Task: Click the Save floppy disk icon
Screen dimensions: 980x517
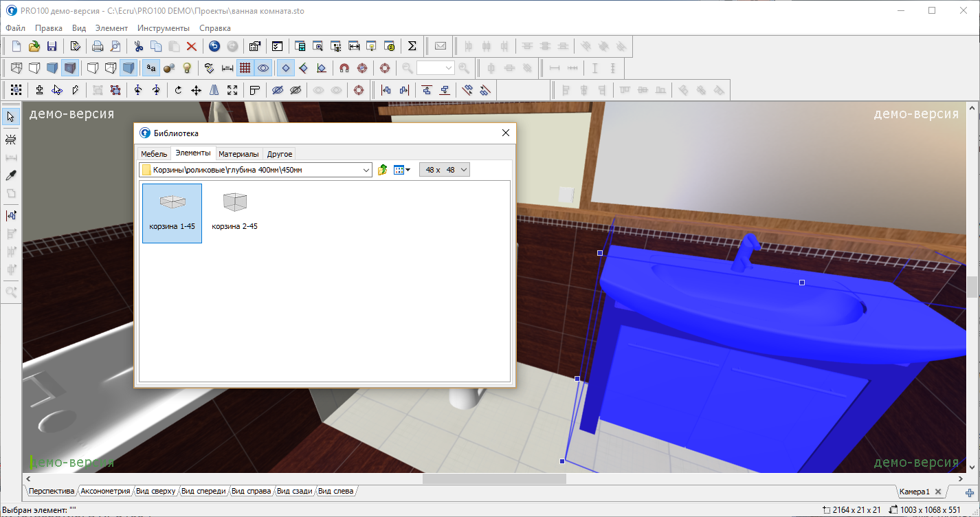Action: 52,47
